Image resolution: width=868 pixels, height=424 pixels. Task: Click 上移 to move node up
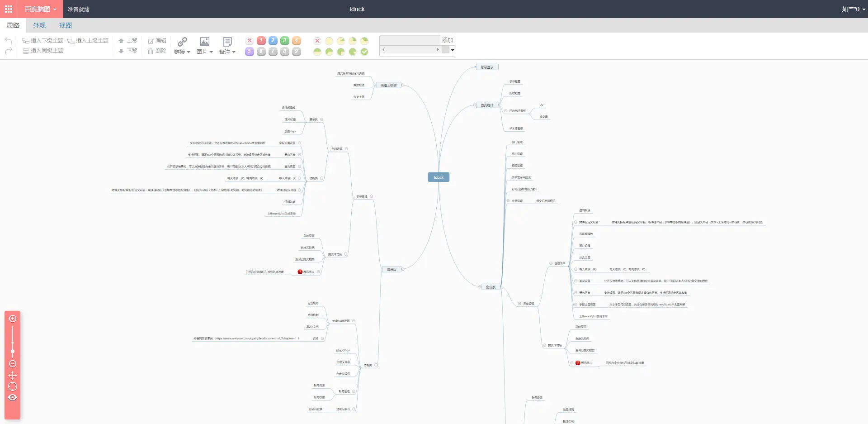(x=128, y=41)
